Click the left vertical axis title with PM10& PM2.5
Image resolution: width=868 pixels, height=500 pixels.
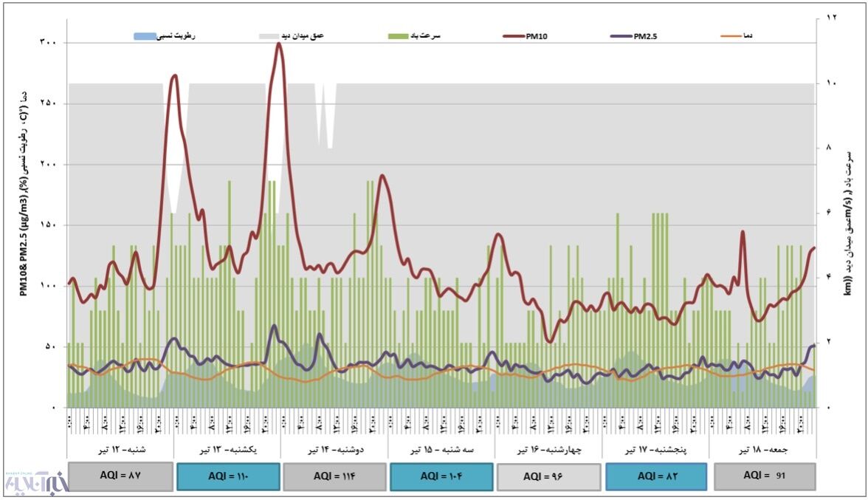24,194
